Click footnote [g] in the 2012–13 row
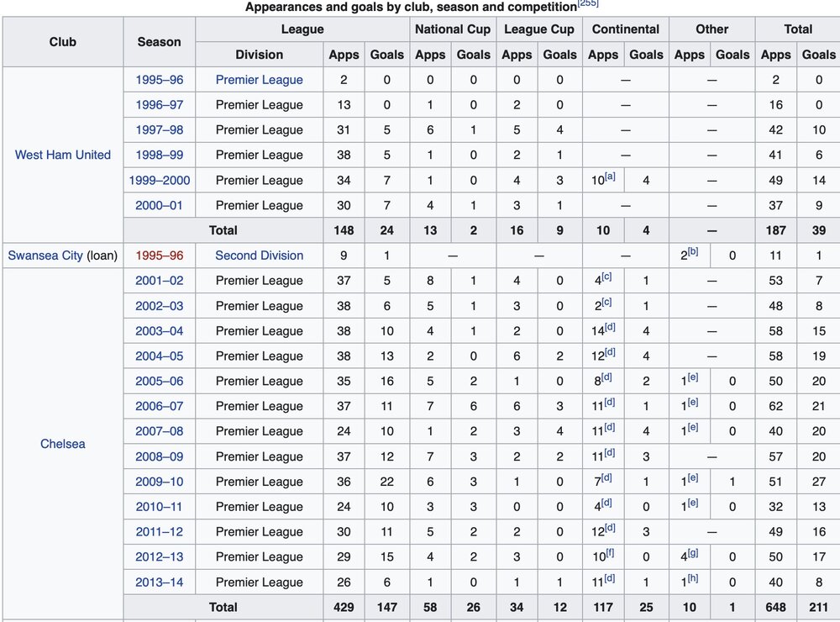 pos(693,553)
